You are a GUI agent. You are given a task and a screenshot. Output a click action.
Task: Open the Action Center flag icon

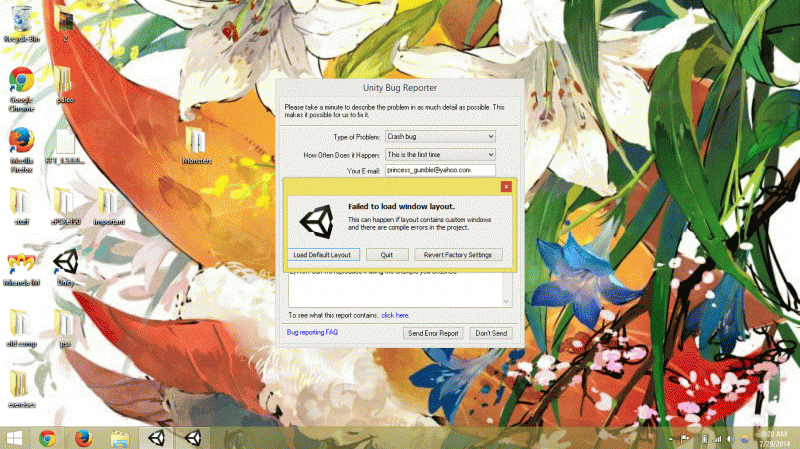[x=685, y=439]
